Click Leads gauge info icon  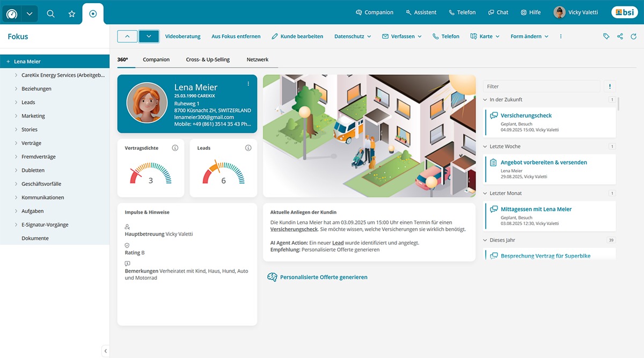coord(248,148)
